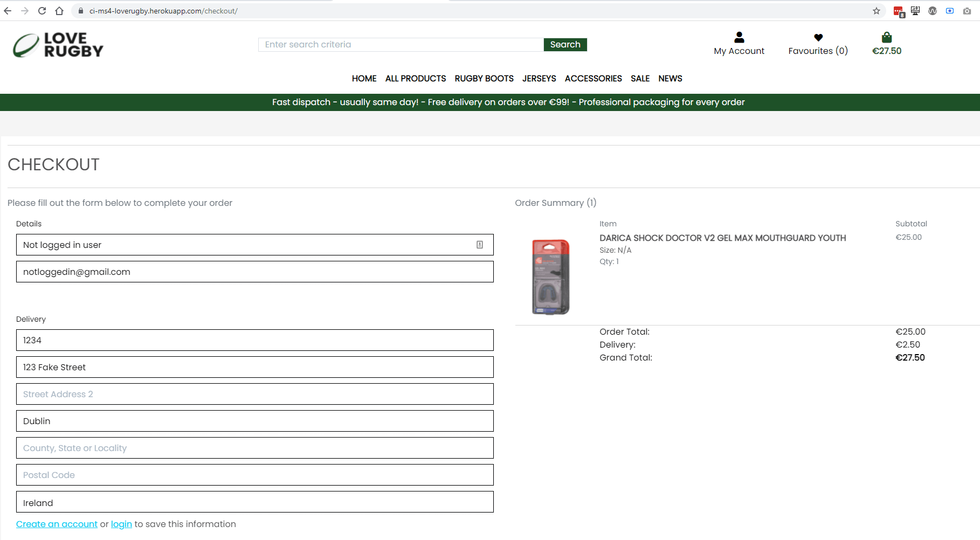Open the SALE menu item
This screenshot has width=980, height=540.
(640, 79)
